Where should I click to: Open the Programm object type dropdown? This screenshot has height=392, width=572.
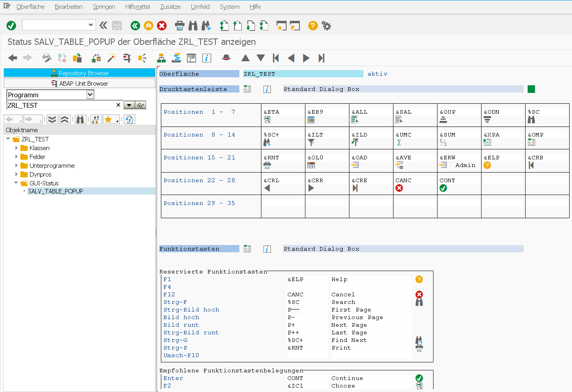tap(90, 94)
